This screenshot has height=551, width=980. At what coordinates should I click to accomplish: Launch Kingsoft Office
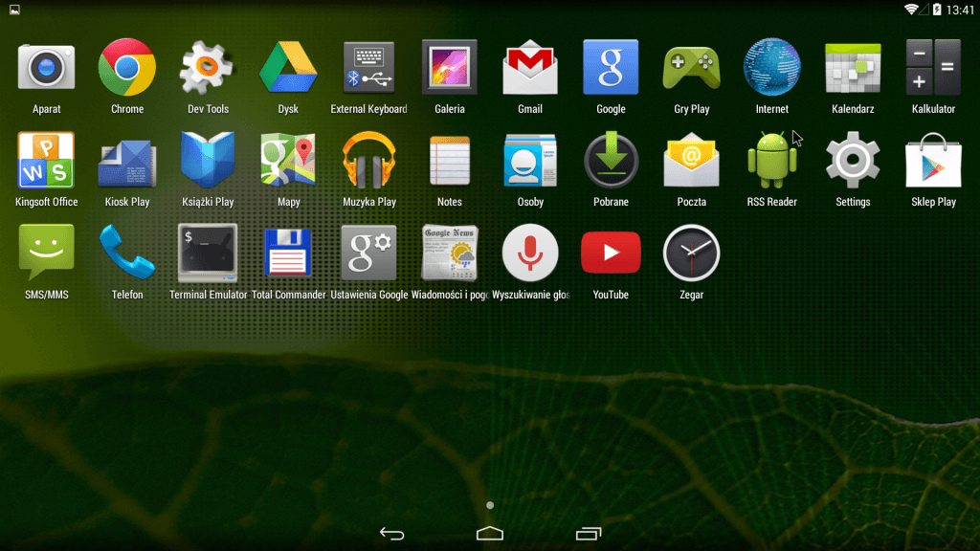click(x=46, y=161)
